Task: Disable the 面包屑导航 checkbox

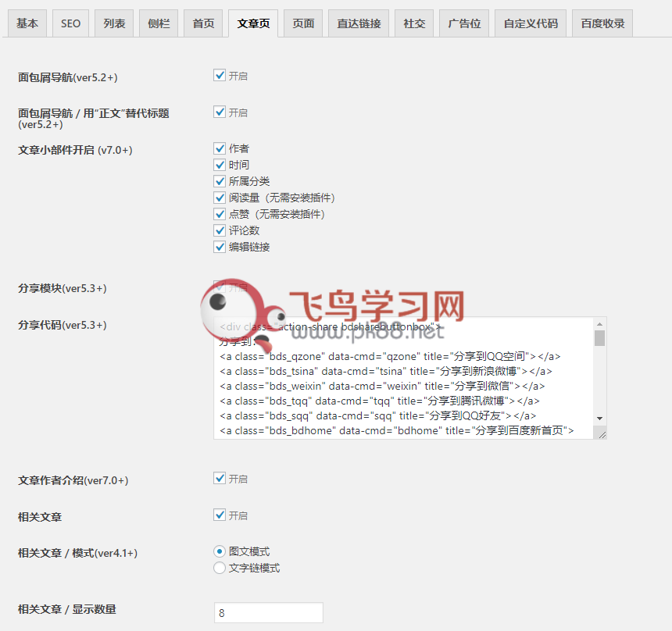Action: pos(220,76)
